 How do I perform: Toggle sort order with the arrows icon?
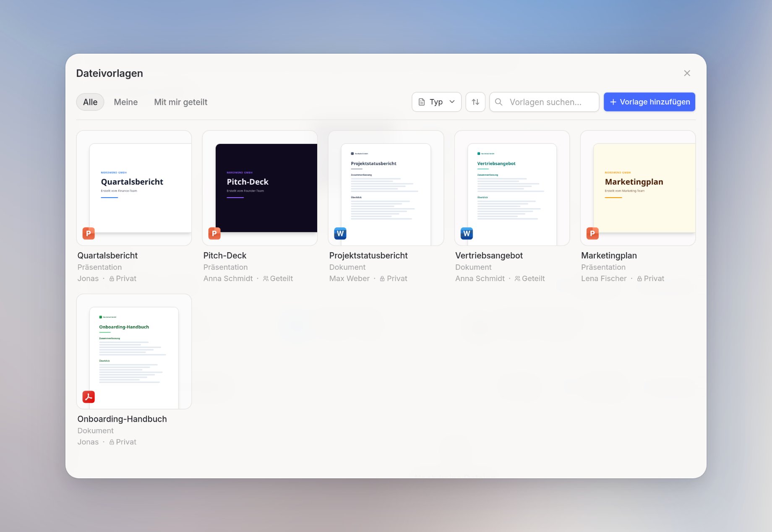coord(475,102)
